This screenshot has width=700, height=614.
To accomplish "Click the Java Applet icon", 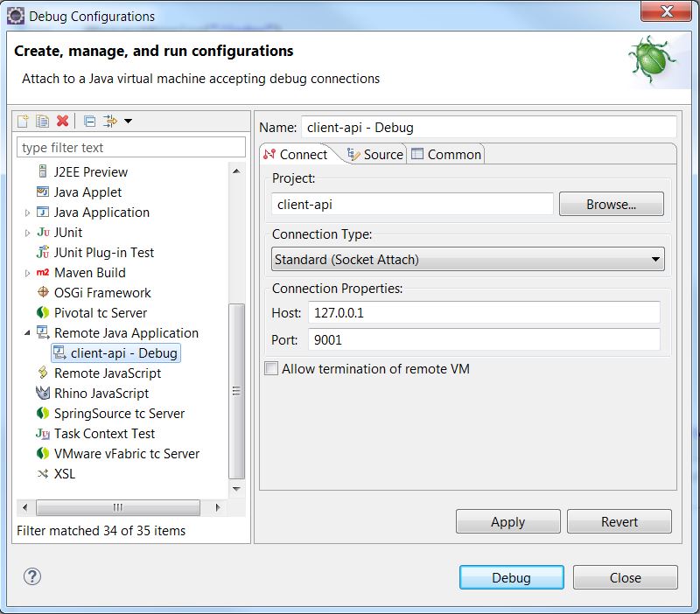I will [43, 192].
